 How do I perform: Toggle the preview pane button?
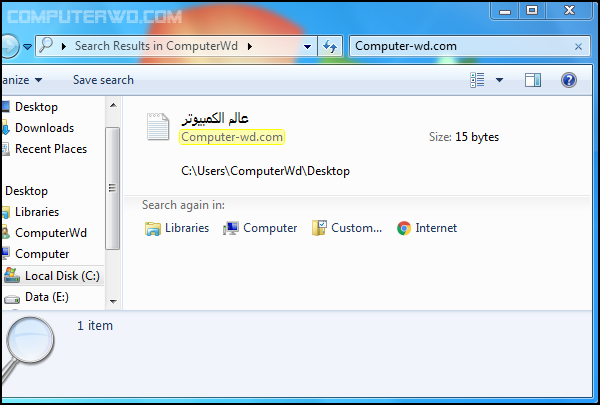tap(533, 80)
